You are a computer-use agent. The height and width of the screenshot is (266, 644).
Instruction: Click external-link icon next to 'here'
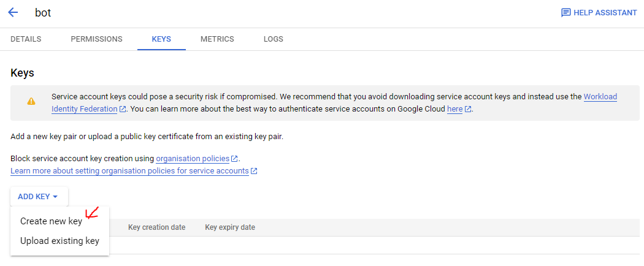coord(468,109)
